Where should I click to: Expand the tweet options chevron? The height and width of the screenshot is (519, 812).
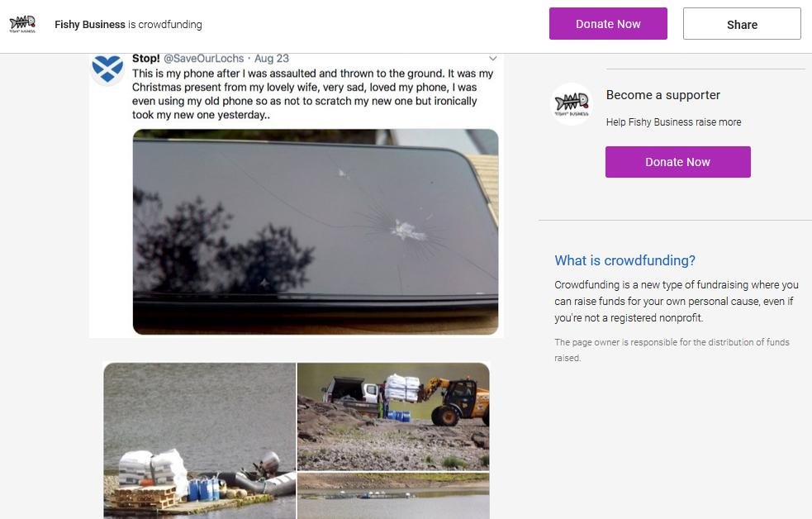pyautogui.click(x=492, y=59)
